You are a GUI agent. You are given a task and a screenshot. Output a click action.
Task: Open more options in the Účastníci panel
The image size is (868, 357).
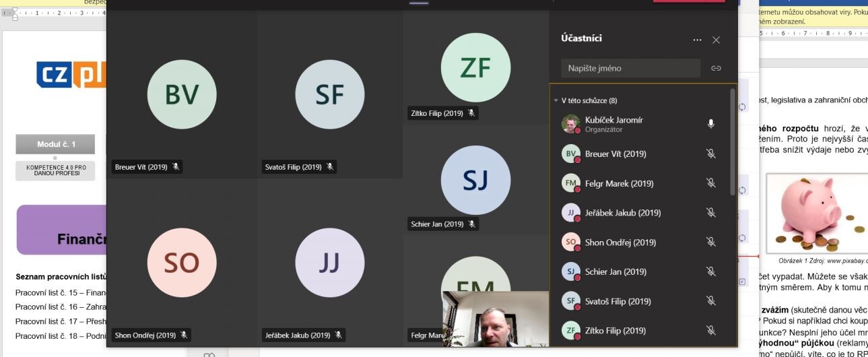(x=697, y=40)
